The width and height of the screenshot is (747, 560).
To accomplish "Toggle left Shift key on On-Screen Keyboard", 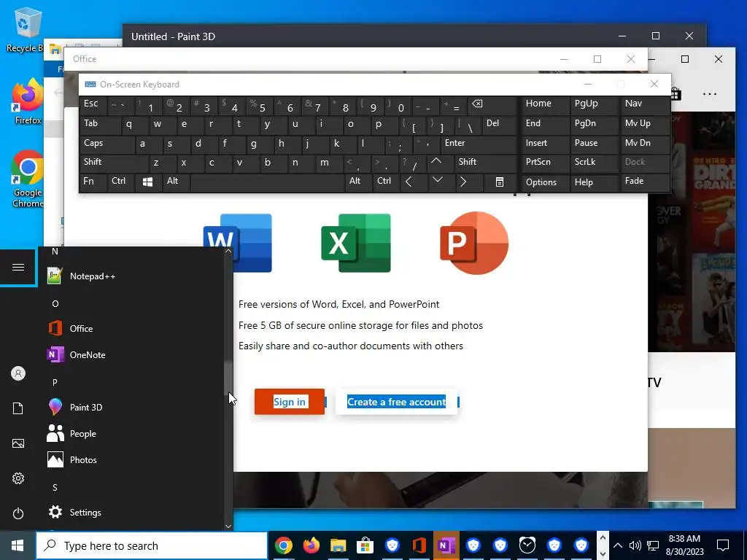I will point(114,163).
